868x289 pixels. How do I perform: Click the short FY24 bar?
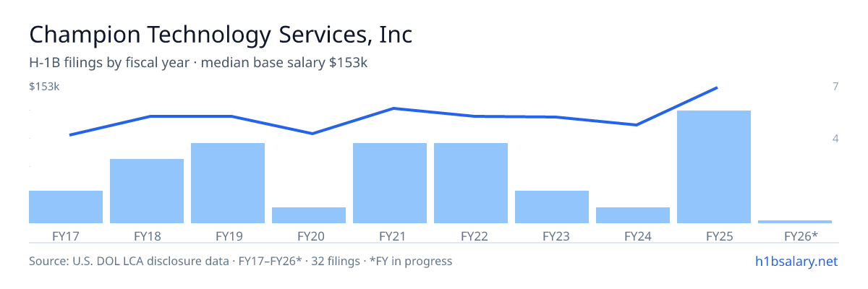point(633,215)
